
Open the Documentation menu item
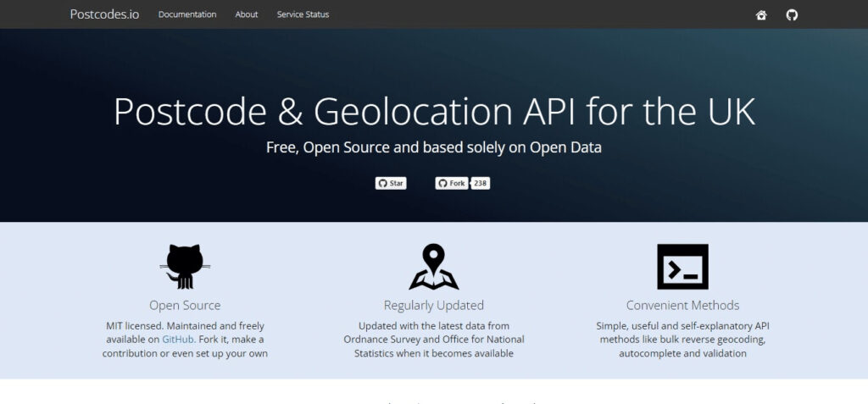(x=187, y=14)
